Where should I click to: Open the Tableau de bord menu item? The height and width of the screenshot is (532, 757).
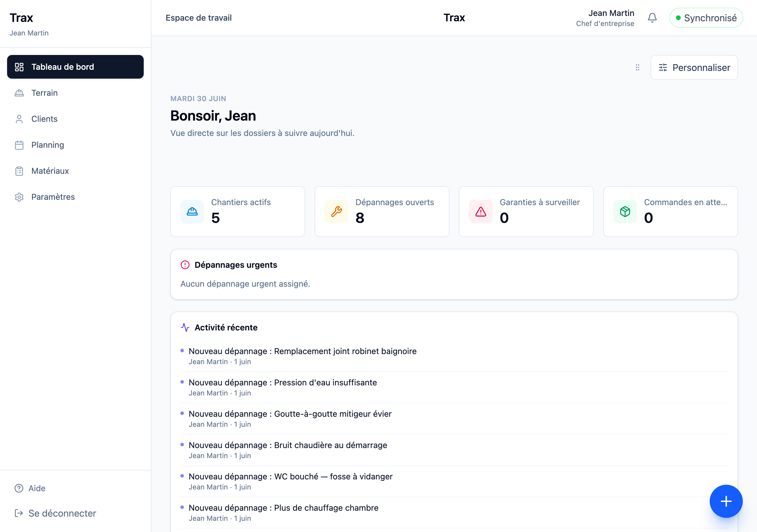(75, 67)
